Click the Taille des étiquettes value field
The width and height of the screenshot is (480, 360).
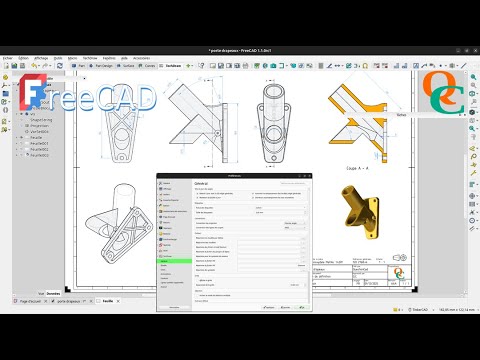tap(280, 212)
